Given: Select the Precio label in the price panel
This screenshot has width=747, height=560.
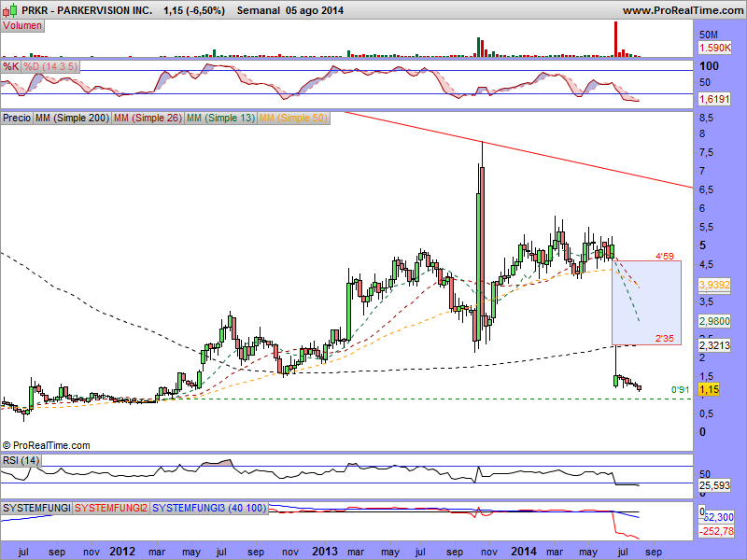Looking at the screenshot, I should pos(17,118).
